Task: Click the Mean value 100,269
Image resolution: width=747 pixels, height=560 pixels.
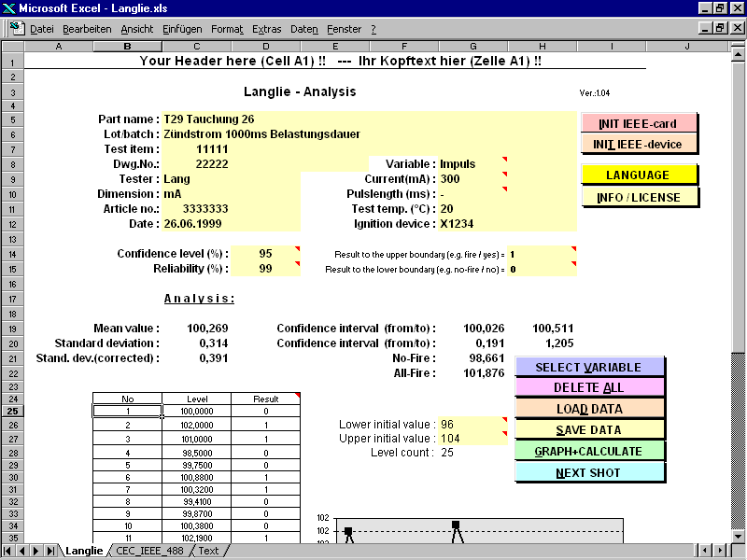Action: (x=207, y=329)
